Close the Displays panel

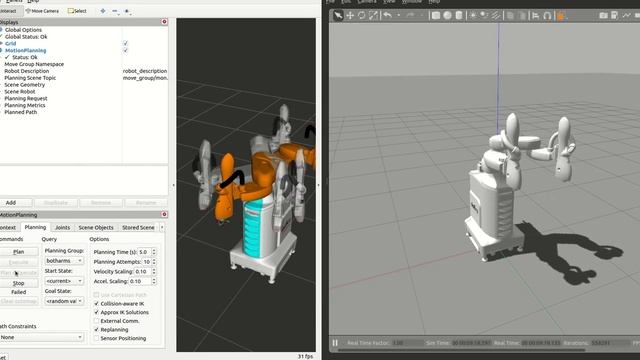[164, 22]
